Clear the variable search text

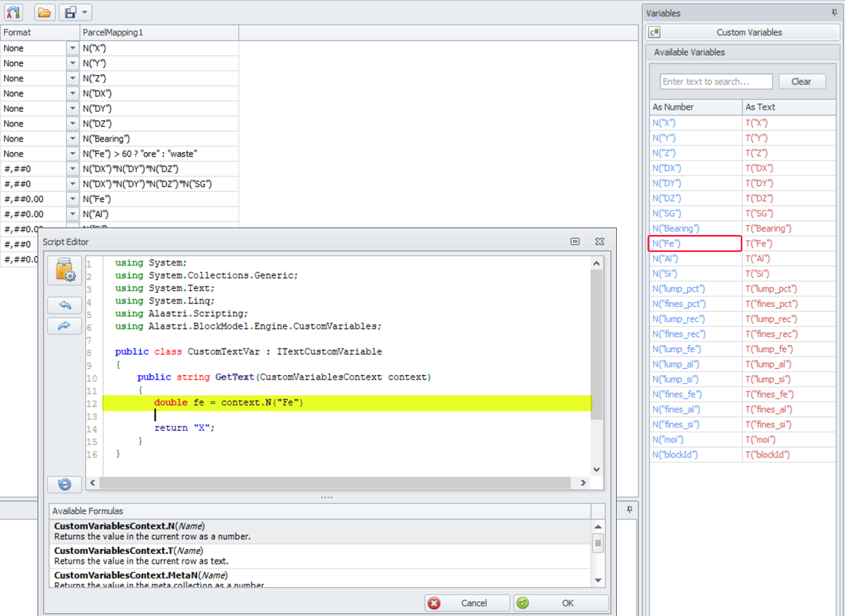[x=801, y=82]
